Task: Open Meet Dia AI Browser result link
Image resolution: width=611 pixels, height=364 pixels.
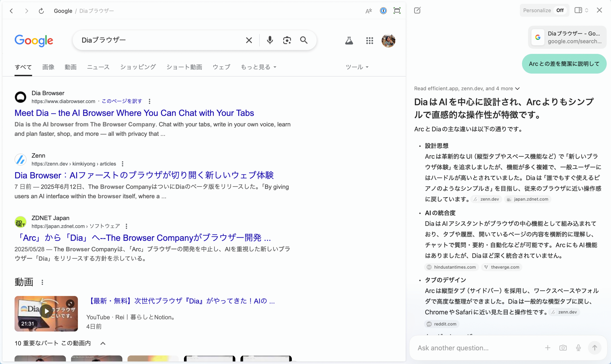Action: point(134,113)
